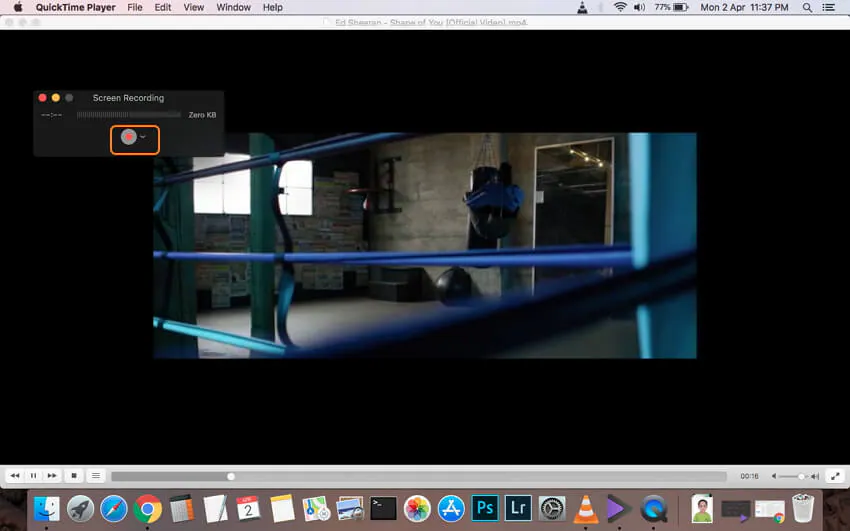Start screen recording with the red record button
The width and height of the screenshot is (850, 531).
128,137
